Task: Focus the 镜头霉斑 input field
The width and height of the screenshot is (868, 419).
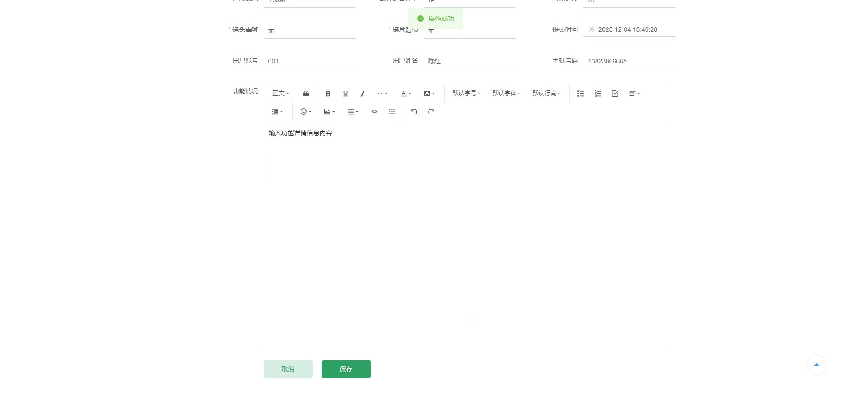Action: (310, 30)
